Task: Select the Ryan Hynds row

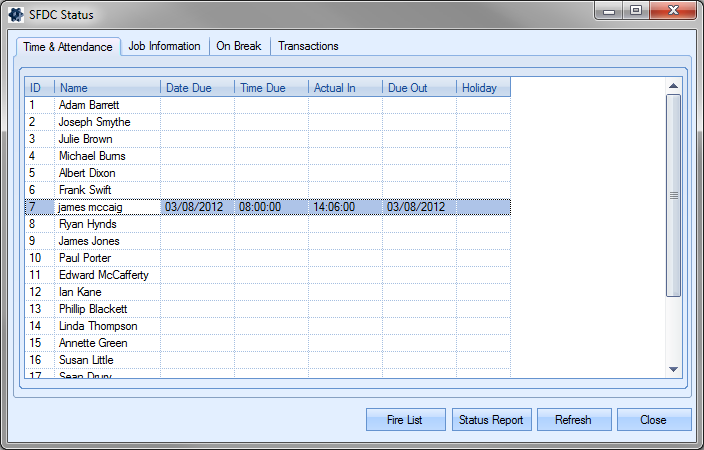Action: pyautogui.click(x=268, y=224)
